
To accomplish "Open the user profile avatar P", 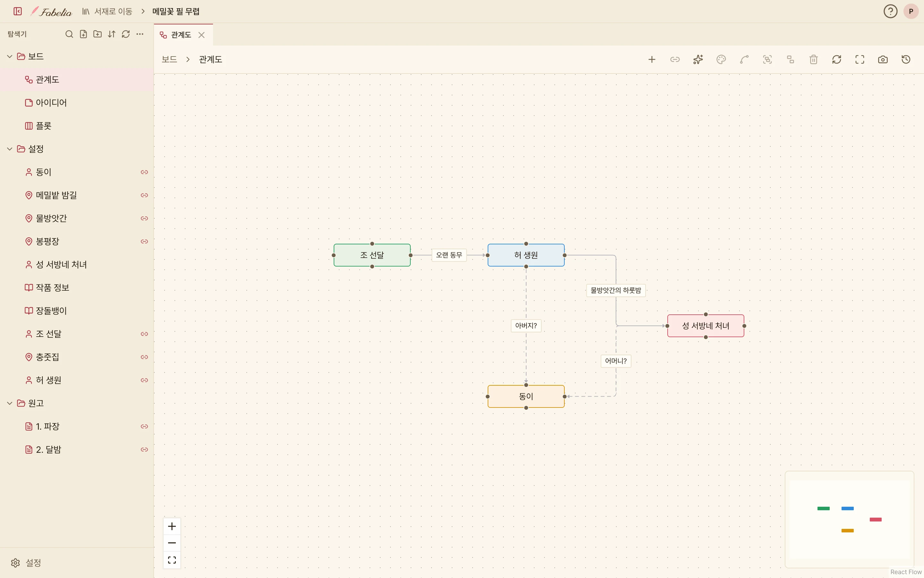I will tap(911, 12).
